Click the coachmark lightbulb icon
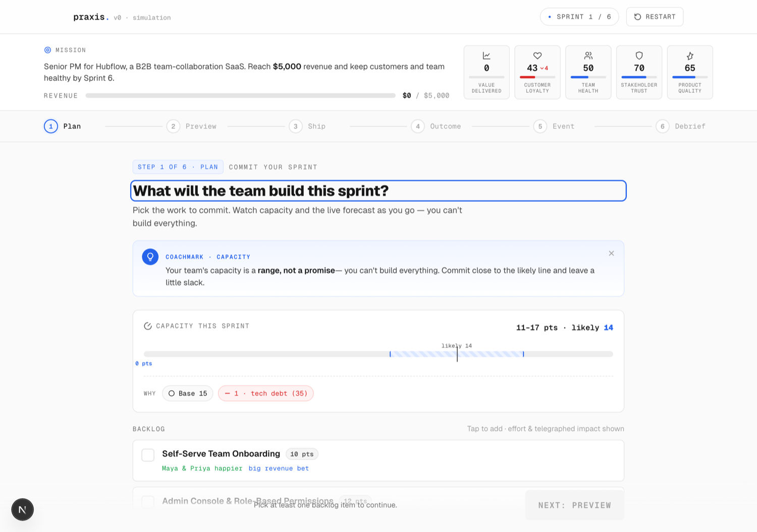 click(x=150, y=257)
